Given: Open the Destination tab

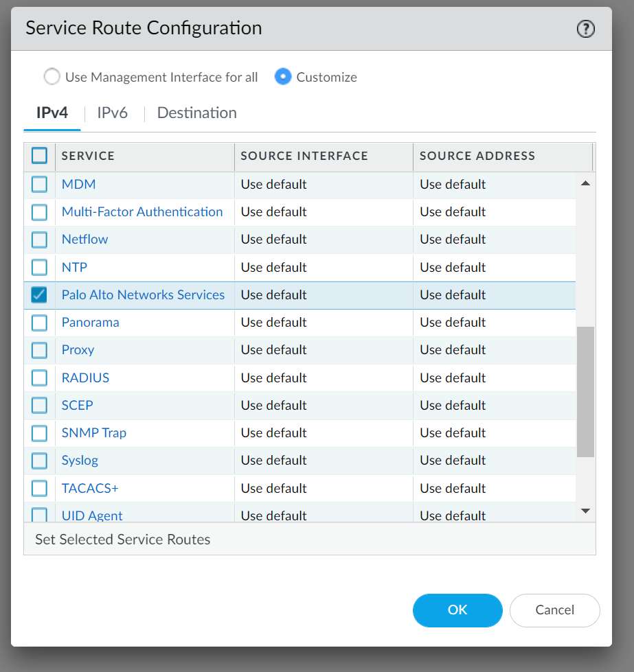Looking at the screenshot, I should [x=196, y=113].
